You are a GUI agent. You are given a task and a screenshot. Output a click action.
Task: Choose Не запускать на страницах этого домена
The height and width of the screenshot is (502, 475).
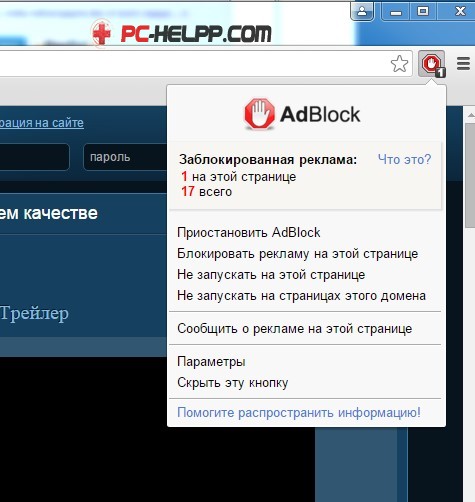click(x=301, y=296)
